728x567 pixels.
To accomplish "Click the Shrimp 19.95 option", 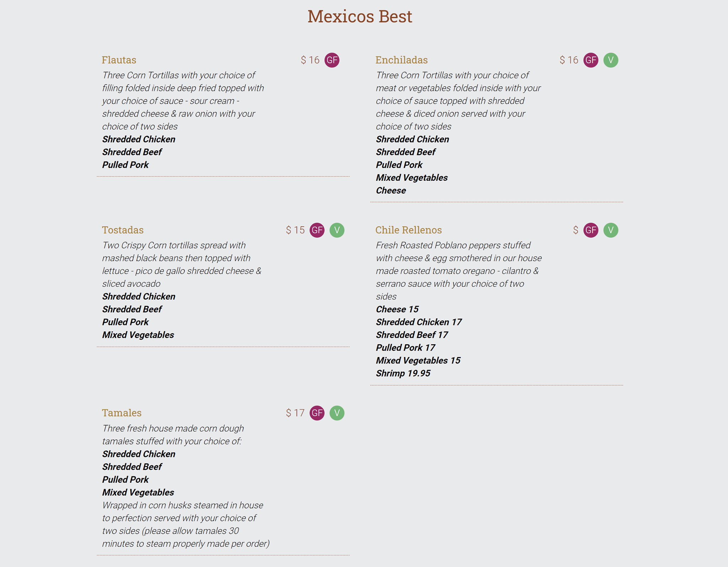I will 403,373.
